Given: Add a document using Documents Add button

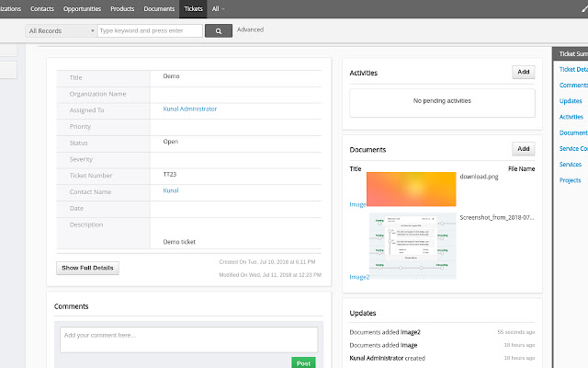Looking at the screenshot, I should [x=524, y=149].
